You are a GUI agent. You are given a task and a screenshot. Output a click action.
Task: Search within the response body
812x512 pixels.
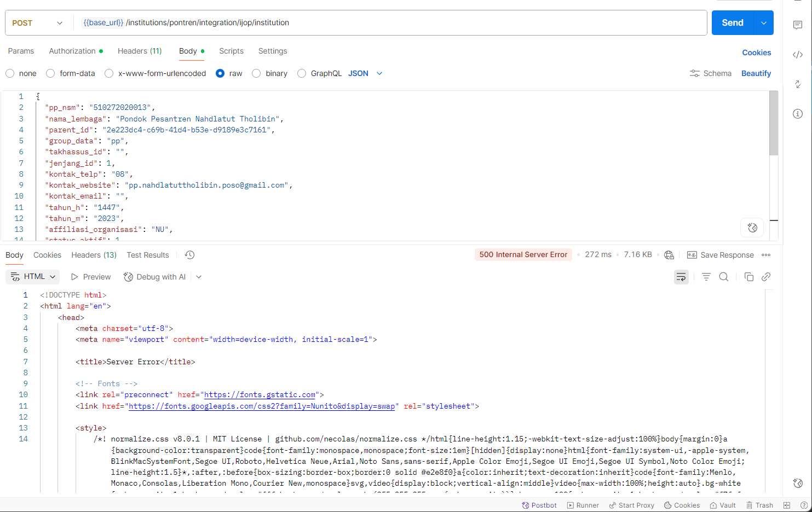(723, 277)
